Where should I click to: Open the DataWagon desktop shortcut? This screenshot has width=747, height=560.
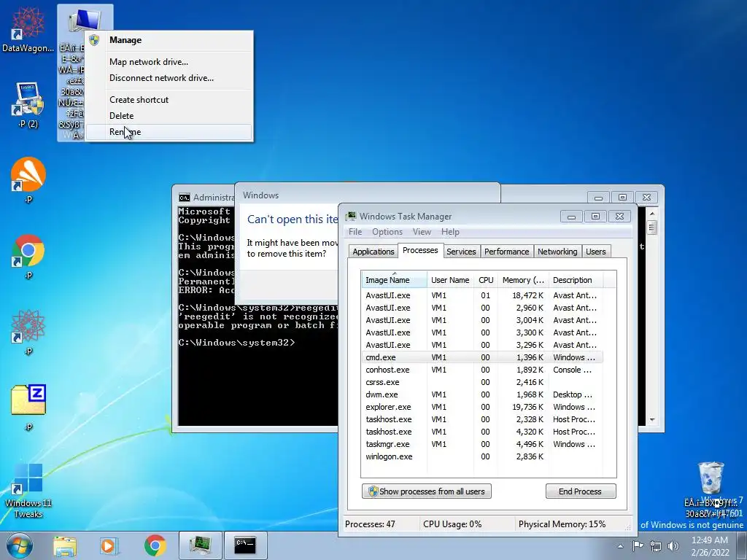28,28
